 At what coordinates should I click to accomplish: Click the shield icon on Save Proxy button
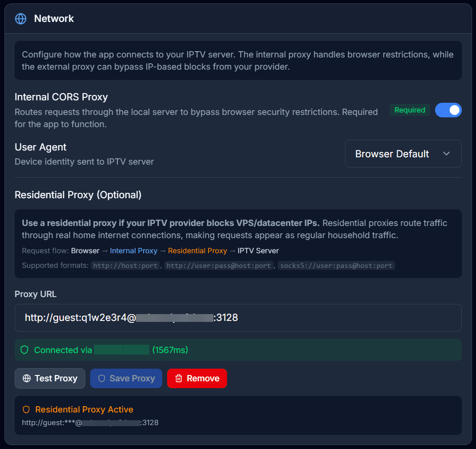pos(101,378)
